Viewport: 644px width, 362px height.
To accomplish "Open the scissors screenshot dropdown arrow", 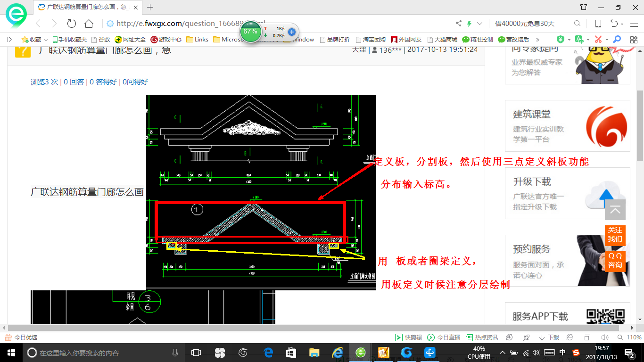I will coord(607,40).
